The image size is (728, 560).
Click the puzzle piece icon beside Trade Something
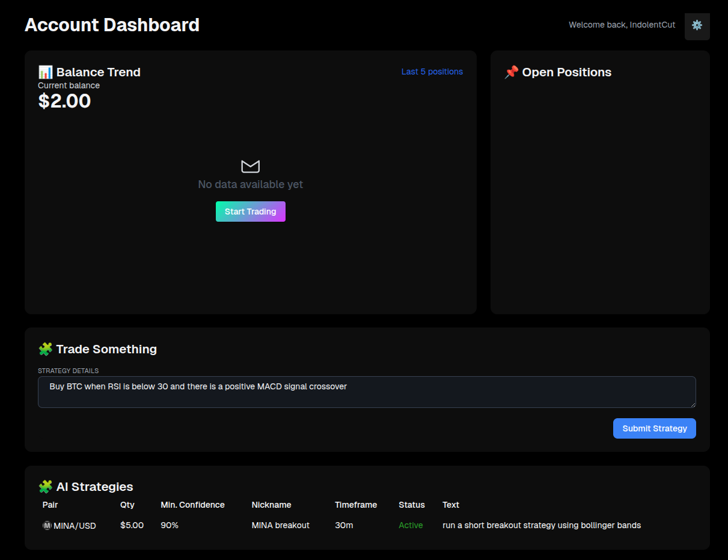tap(44, 348)
